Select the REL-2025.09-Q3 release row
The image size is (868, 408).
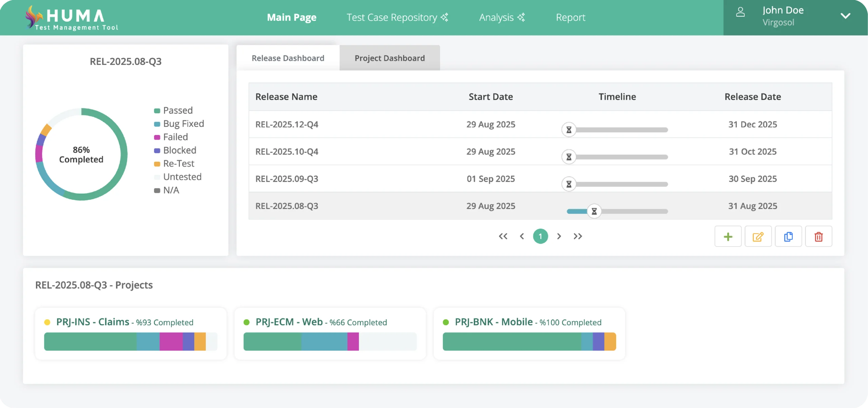click(287, 179)
